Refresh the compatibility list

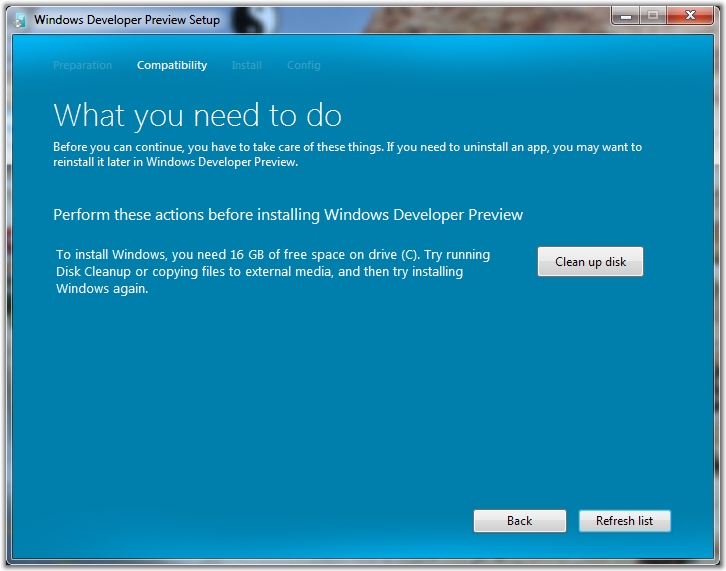click(x=624, y=521)
